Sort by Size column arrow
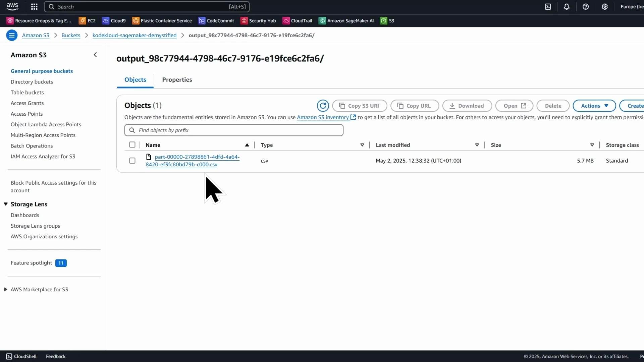Viewport: 644px width, 362px height. (x=592, y=145)
